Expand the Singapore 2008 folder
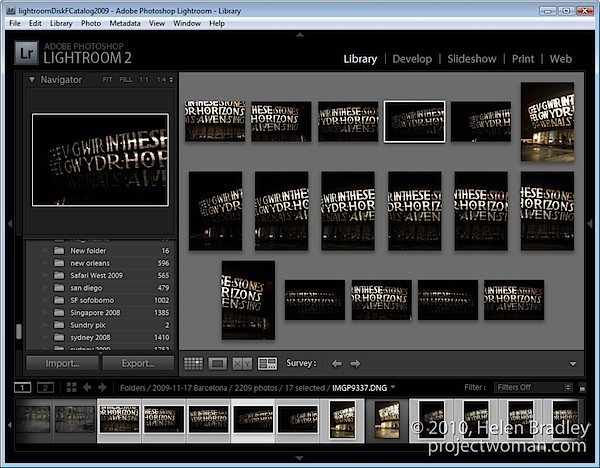This screenshot has height=468, width=600. [45, 313]
